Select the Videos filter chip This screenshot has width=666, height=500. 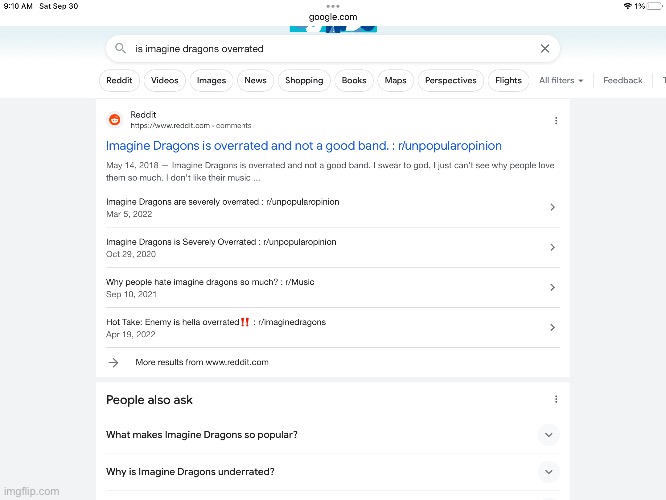click(x=164, y=80)
